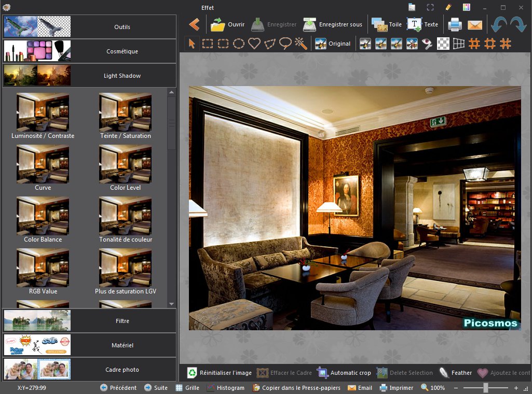
Task: Choose the Curve effect thumbnail
Action: [43, 168]
